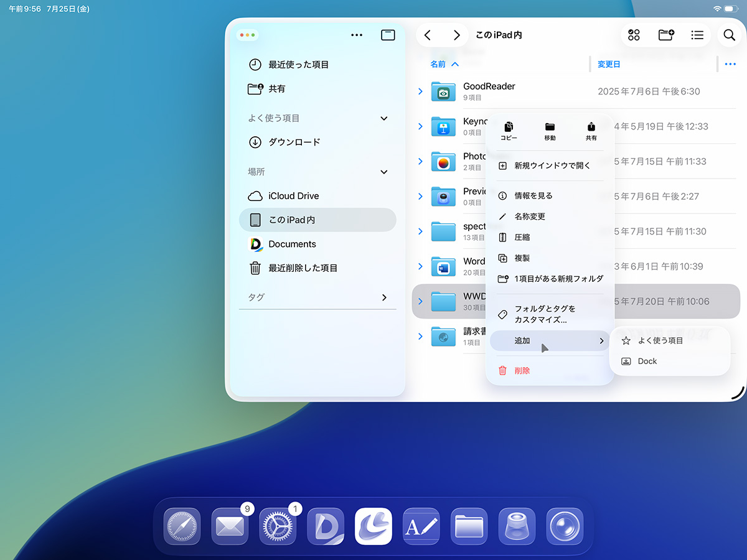Go forward with the right arrow
The image size is (747, 560).
click(x=457, y=35)
